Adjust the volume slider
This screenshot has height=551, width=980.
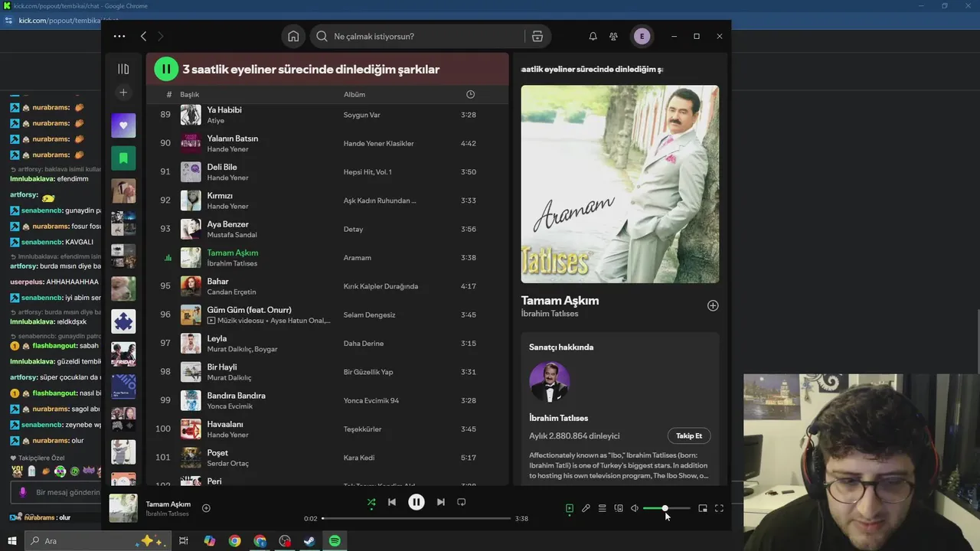point(666,508)
